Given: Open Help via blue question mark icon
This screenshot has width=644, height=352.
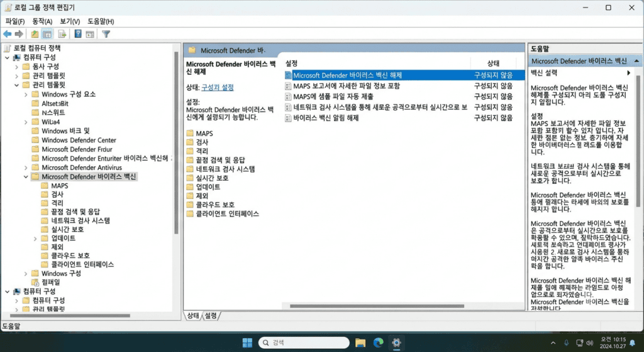Looking at the screenshot, I should (78, 34).
